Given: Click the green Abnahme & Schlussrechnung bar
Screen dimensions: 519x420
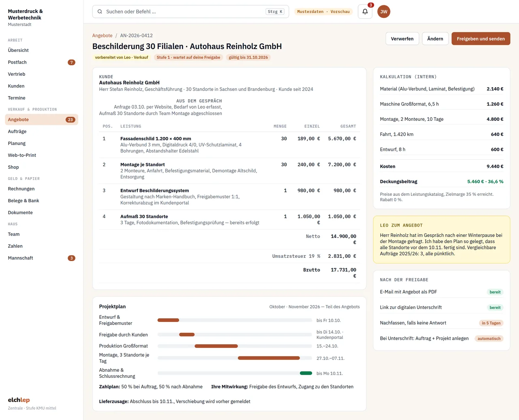Looking at the screenshot, I should pyautogui.click(x=306, y=373).
